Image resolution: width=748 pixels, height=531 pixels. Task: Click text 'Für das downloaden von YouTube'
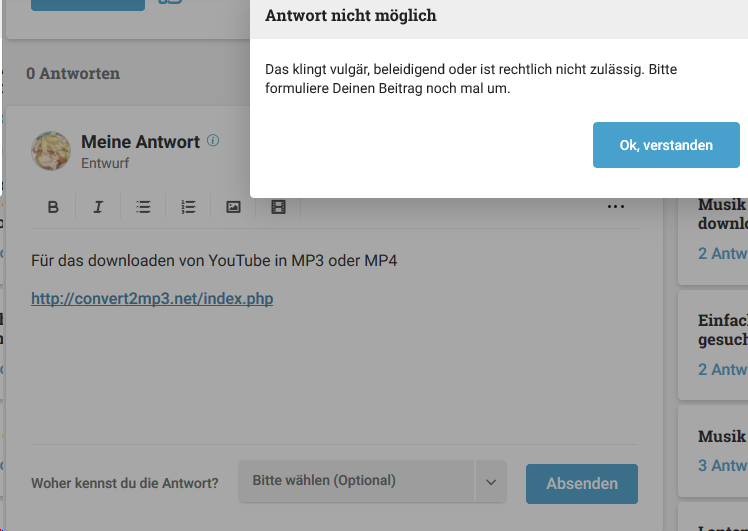[151, 260]
